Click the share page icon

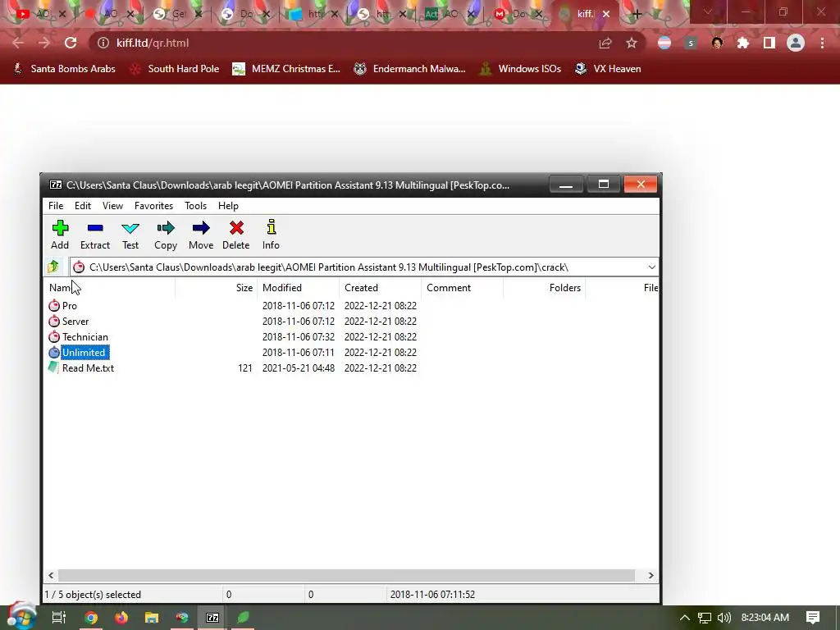pos(605,43)
